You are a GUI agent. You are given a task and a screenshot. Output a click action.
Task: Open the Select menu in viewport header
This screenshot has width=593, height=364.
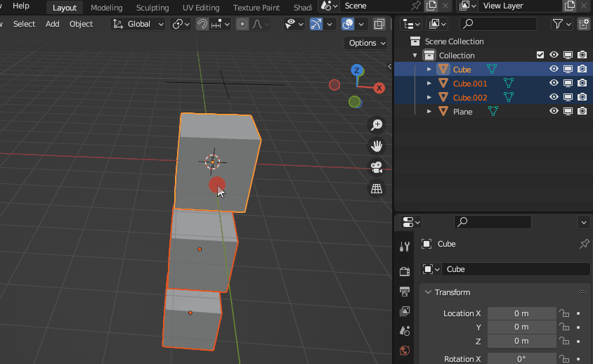pos(24,24)
